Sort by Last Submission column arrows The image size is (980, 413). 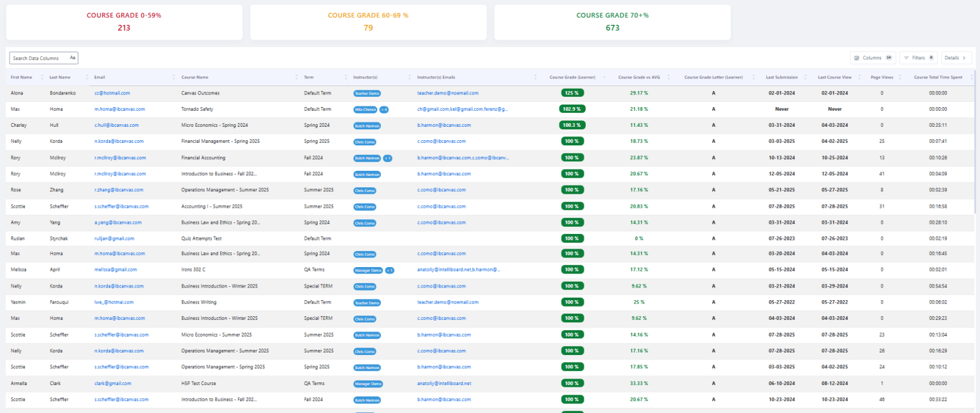click(x=804, y=77)
